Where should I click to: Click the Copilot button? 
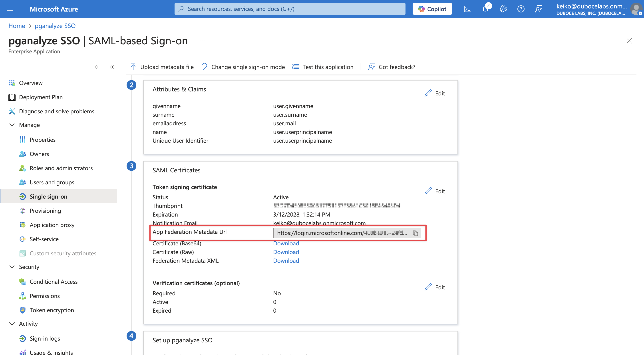[432, 9]
